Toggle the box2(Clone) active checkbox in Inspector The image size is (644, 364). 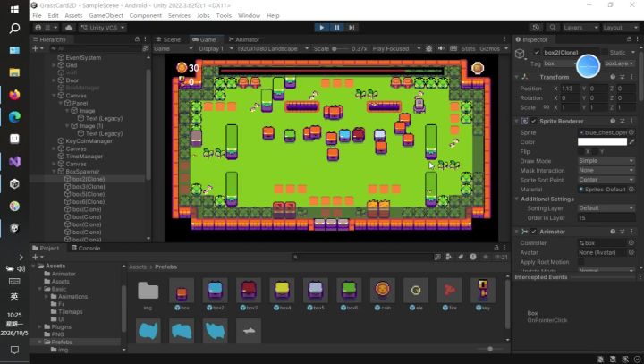(x=537, y=52)
